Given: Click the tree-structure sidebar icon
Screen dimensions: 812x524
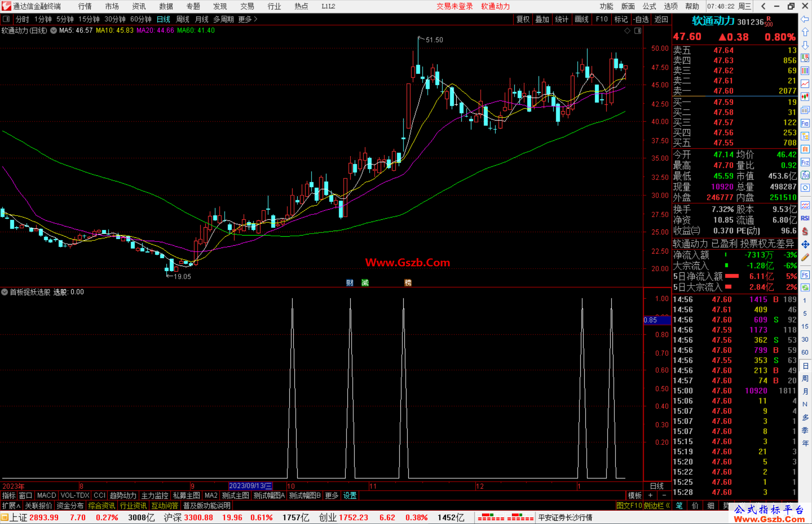Looking at the screenshot, I should click(805, 136).
